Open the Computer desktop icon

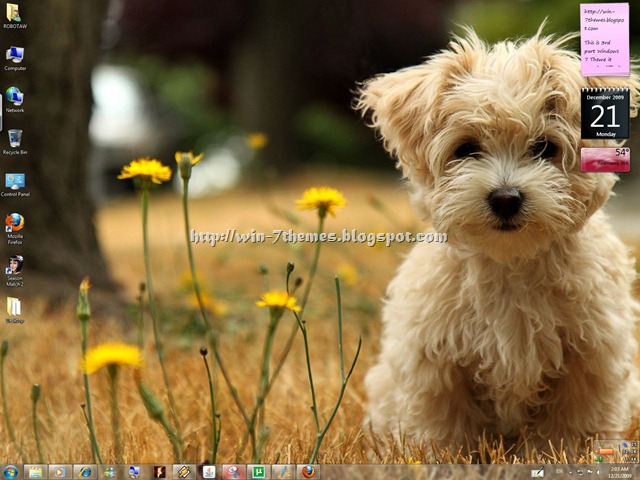click(x=15, y=58)
